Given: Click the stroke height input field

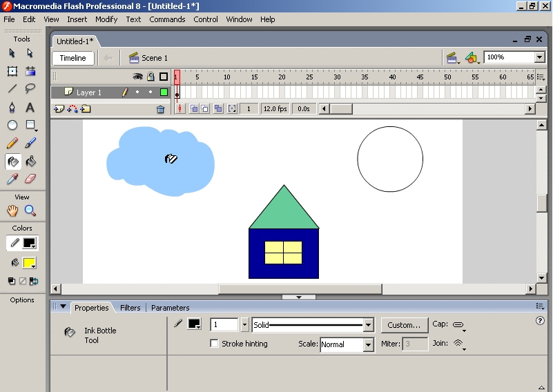Looking at the screenshot, I should 224,324.
